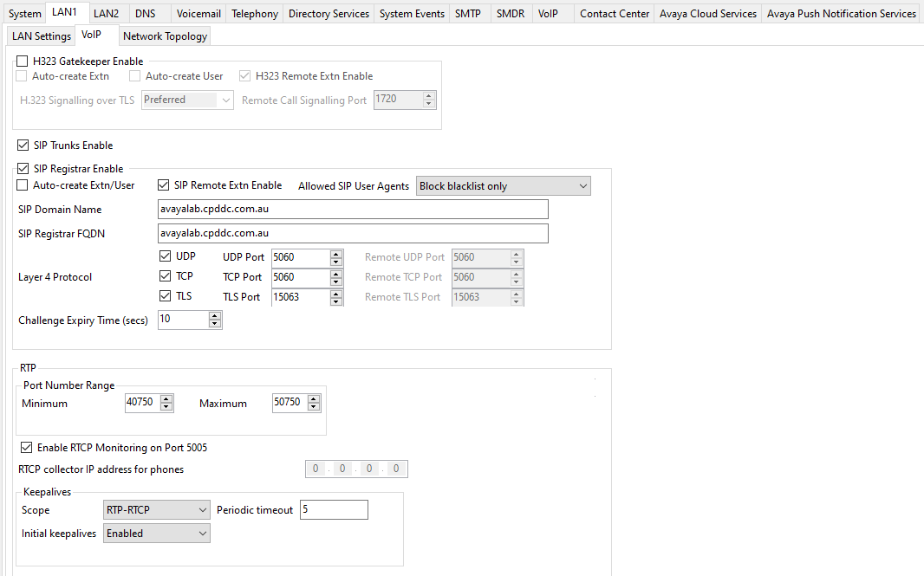Click the Periodic timeout field
The height and width of the screenshot is (576, 924).
tap(334, 510)
